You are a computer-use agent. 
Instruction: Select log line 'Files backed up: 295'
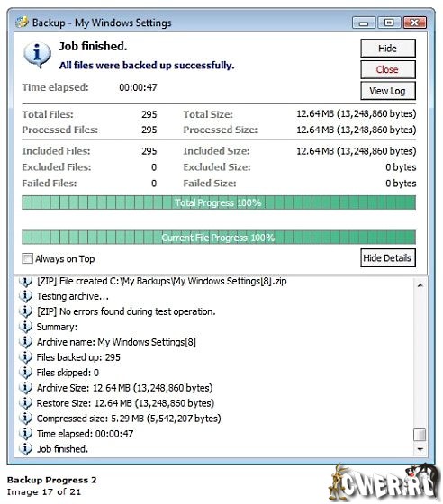pos(78,357)
